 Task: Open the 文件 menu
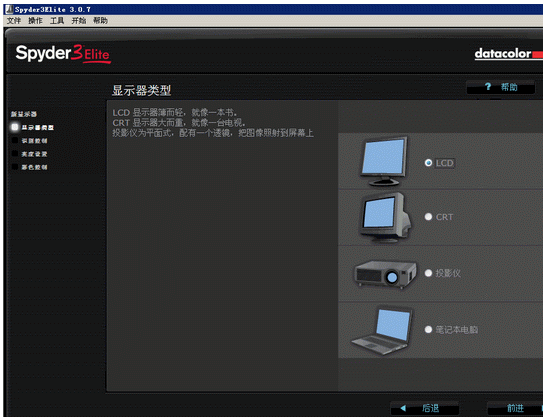point(14,21)
